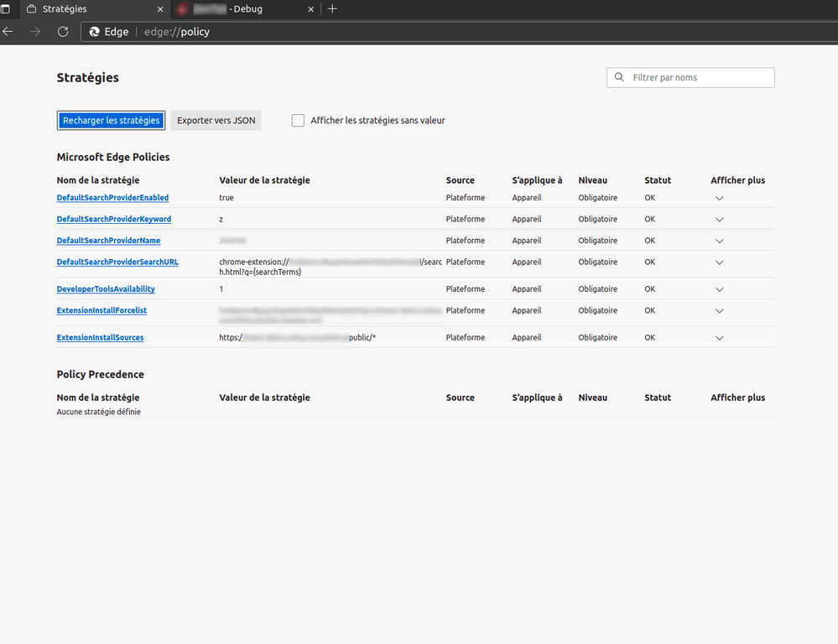Click the forward navigation arrow
This screenshot has width=838, height=644.
35,32
